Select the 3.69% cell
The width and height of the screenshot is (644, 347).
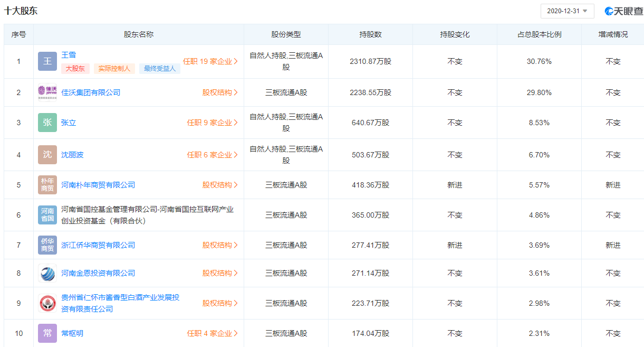pos(539,245)
